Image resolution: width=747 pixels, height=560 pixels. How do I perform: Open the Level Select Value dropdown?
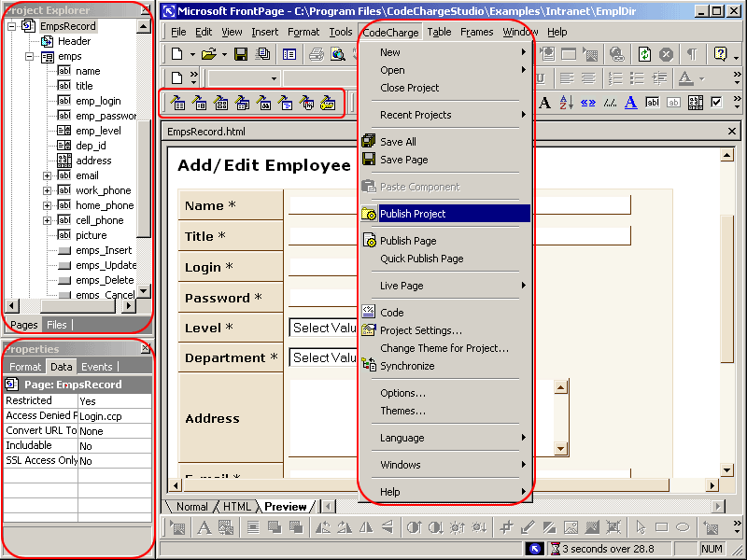pyautogui.click(x=323, y=329)
